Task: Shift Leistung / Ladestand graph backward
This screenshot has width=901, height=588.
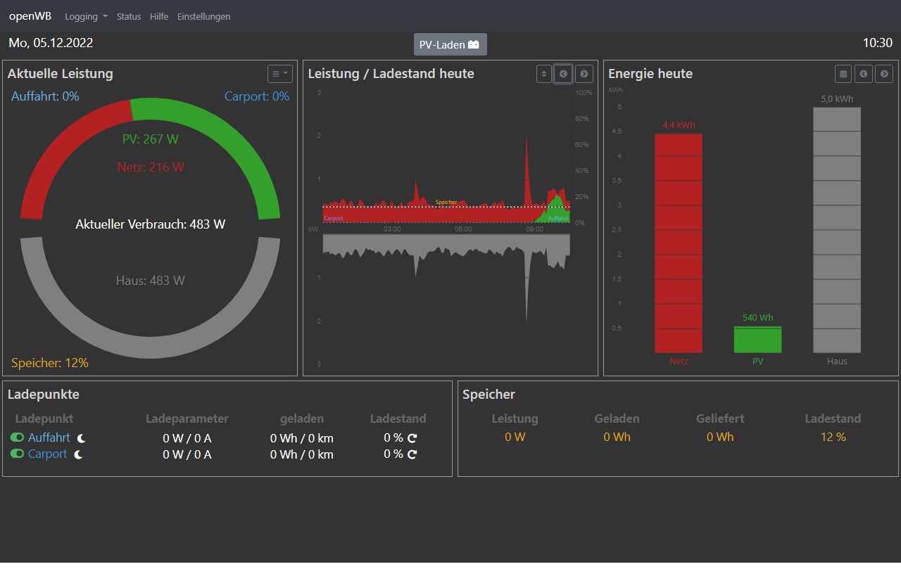Action: [562, 74]
